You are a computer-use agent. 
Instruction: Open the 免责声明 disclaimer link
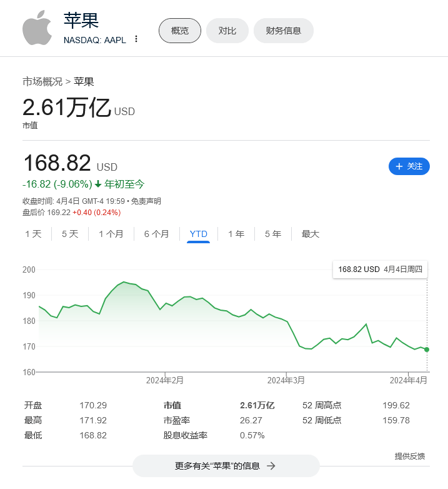(146, 201)
